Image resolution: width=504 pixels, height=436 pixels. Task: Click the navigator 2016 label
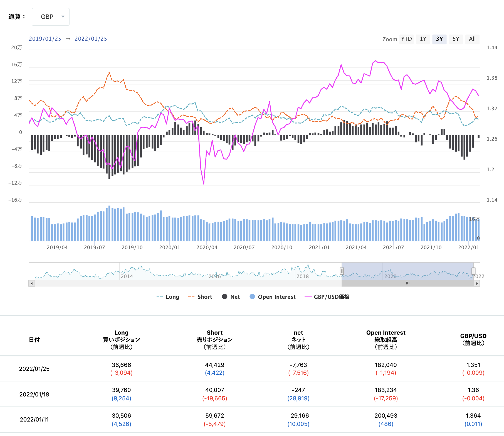[214, 276]
